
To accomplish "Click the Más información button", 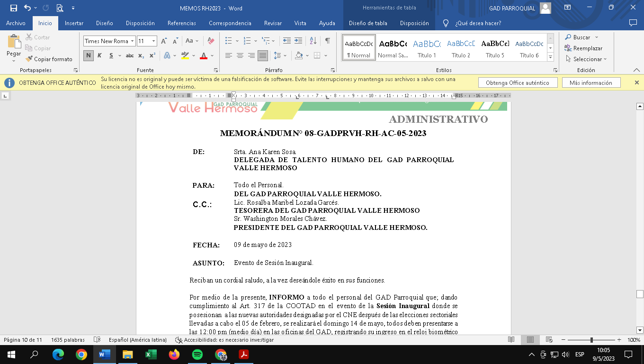I will tap(590, 83).
